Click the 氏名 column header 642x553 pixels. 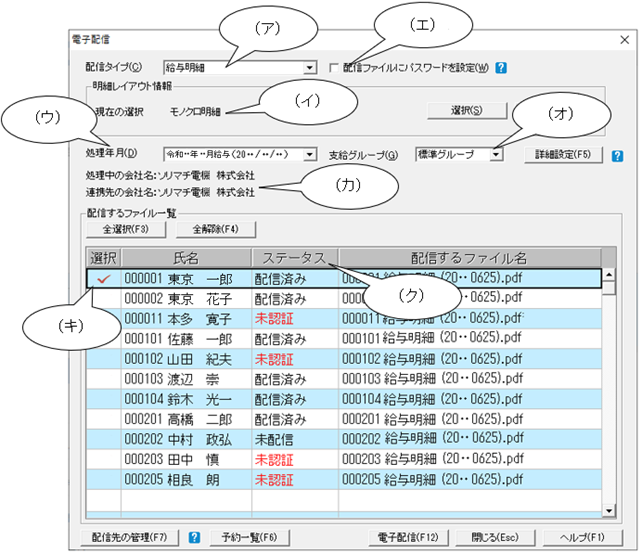tap(186, 258)
